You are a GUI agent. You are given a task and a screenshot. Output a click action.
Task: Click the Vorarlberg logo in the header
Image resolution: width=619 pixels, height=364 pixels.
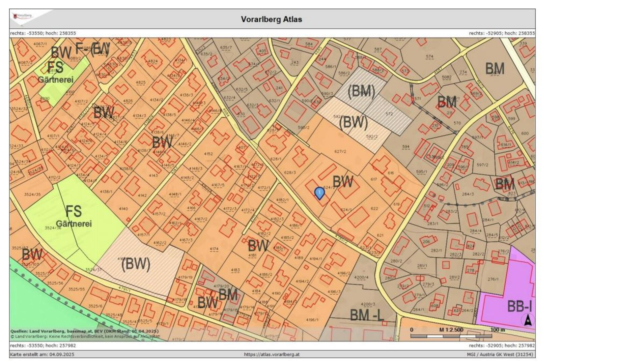[22, 16]
